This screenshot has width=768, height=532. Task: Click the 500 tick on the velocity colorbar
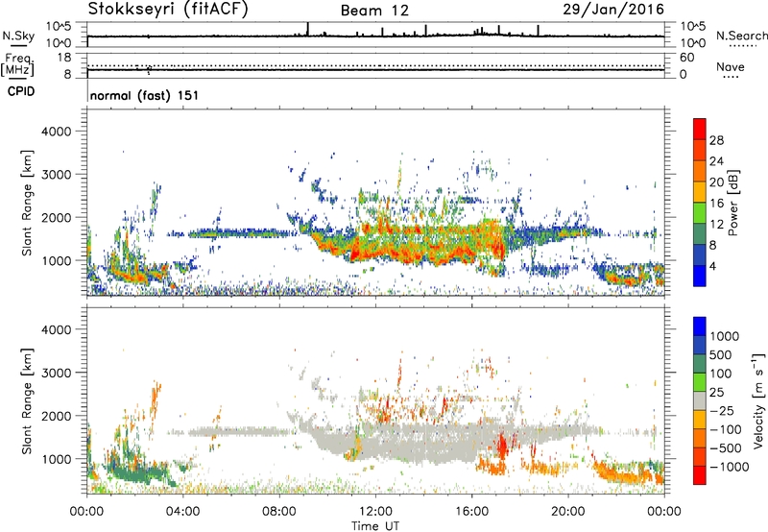coord(721,355)
